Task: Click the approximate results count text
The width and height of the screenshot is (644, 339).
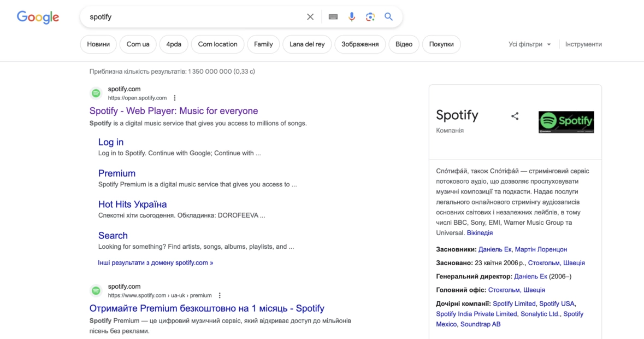Action: 172,72
